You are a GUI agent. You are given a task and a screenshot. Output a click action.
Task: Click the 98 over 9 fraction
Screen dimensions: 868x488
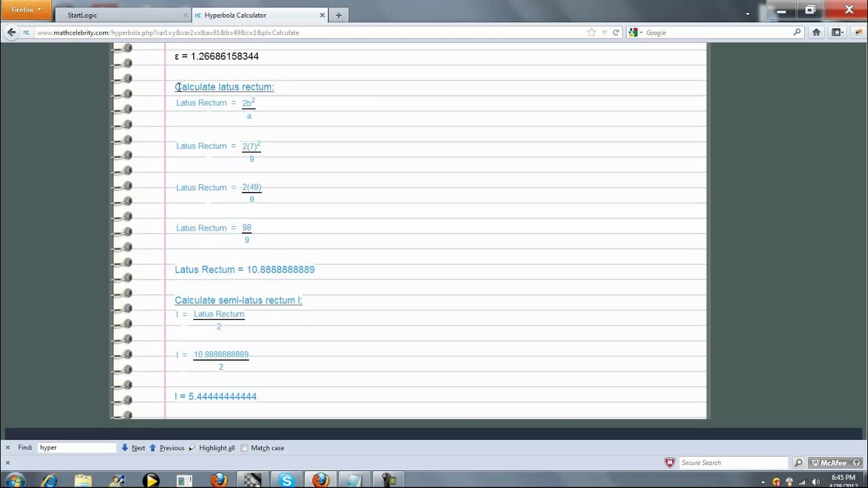coord(247,234)
